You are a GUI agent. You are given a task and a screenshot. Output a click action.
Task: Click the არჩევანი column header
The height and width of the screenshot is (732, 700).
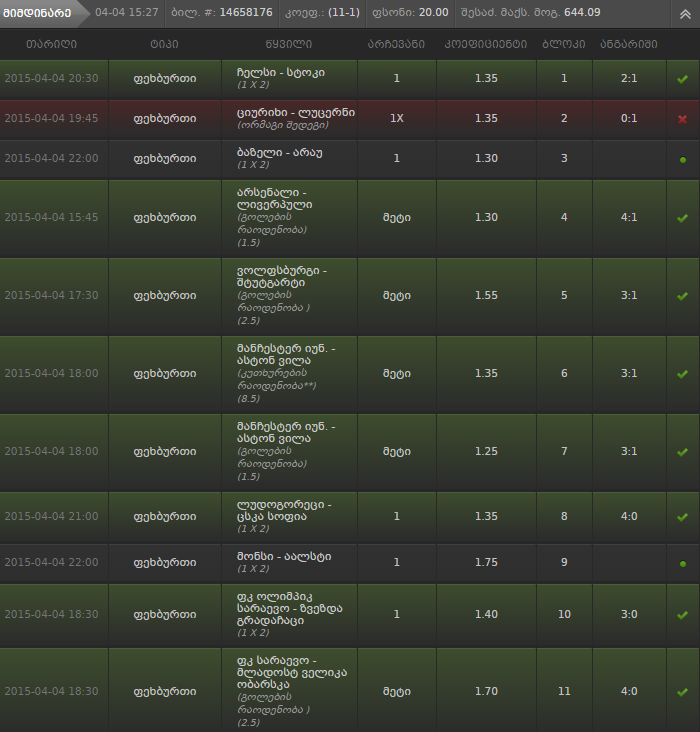pyautogui.click(x=396, y=44)
